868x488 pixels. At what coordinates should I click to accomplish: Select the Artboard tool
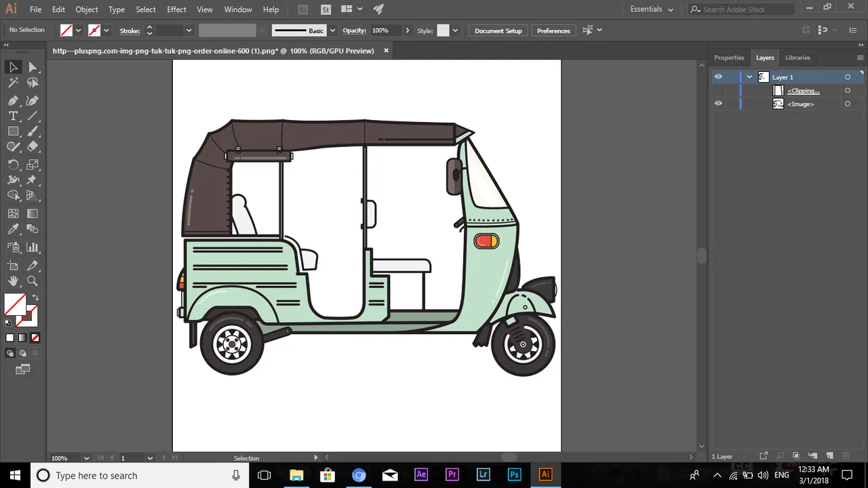coord(13,266)
